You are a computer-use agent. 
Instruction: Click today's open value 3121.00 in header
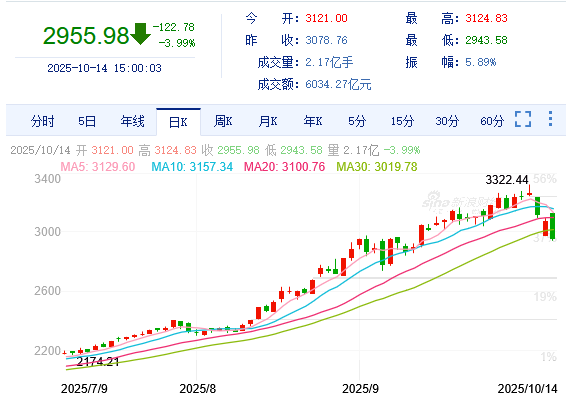click(x=326, y=18)
